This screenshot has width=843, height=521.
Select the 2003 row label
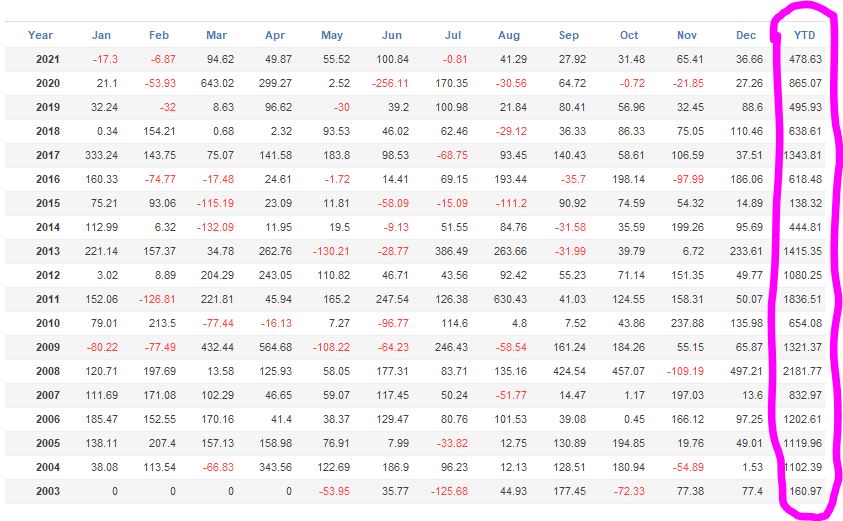(47, 491)
